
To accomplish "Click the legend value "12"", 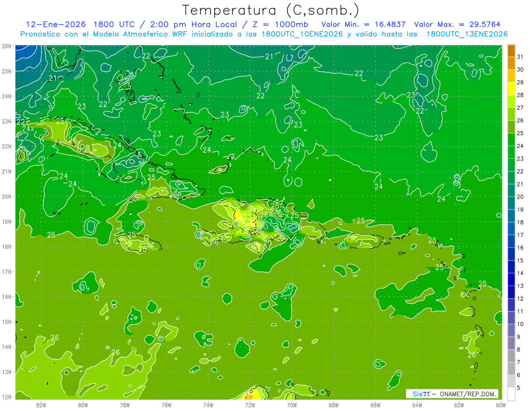I will click(520, 298).
